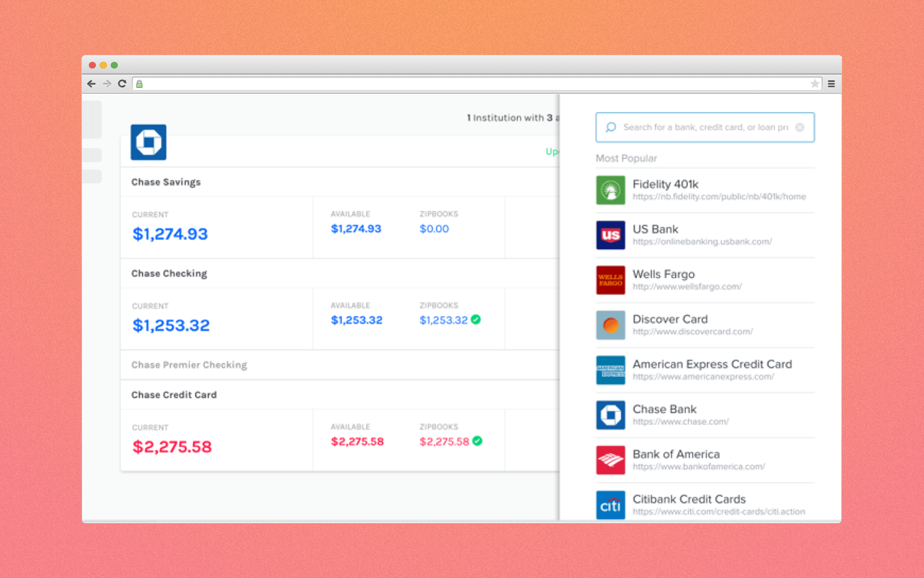
Task: Open the browser hamburger menu
Action: (x=832, y=84)
